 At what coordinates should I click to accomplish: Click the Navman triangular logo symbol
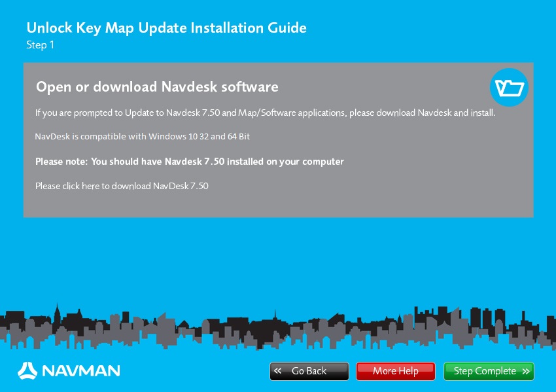tap(27, 371)
